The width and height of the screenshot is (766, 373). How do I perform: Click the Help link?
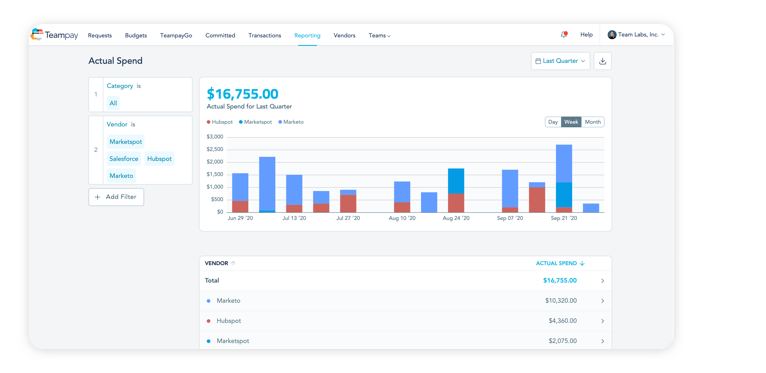click(x=586, y=35)
